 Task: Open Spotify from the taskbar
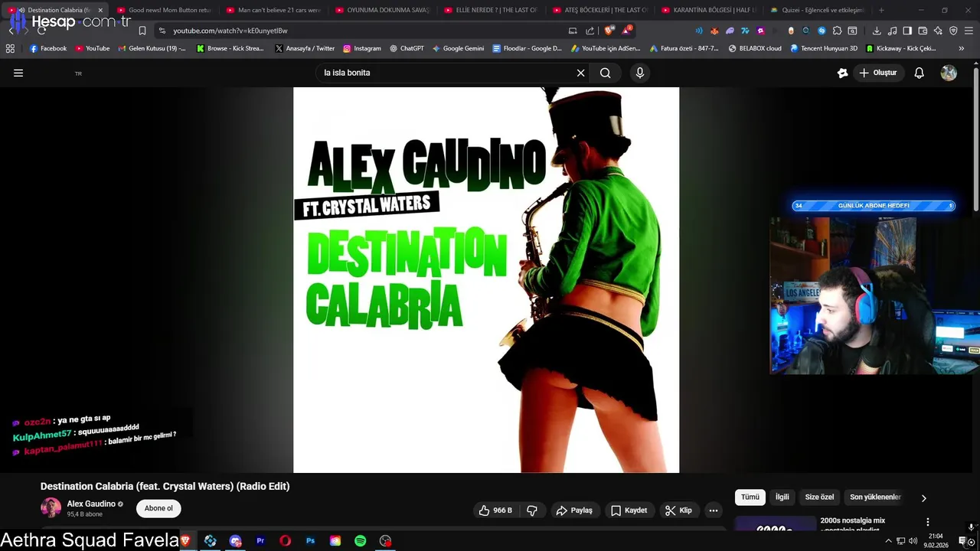[x=361, y=541]
